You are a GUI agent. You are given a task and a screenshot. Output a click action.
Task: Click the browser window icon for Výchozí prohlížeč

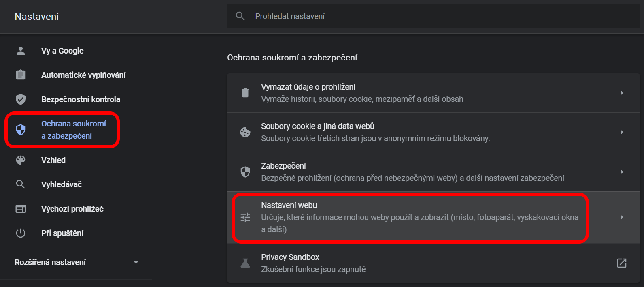[x=21, y=209]
